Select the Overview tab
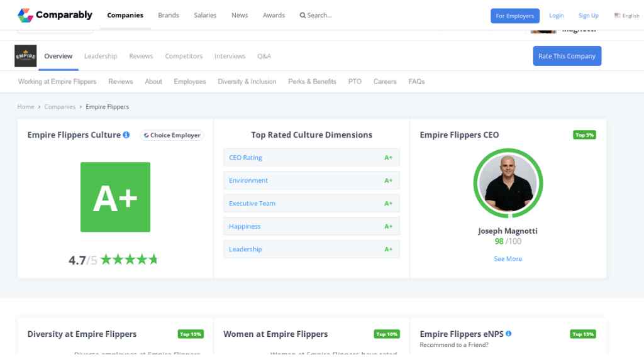The height and width of the screenshot is (362, 644). 58,56
